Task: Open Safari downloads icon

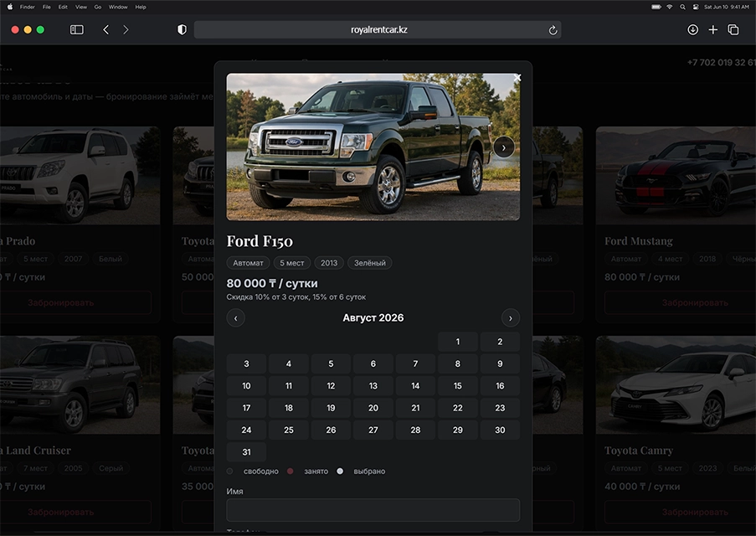Action: pyautogui.click(x=692, y=30)
